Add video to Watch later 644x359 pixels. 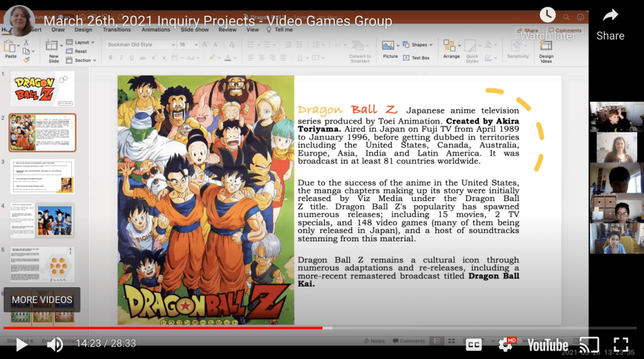tap(548, 15)
